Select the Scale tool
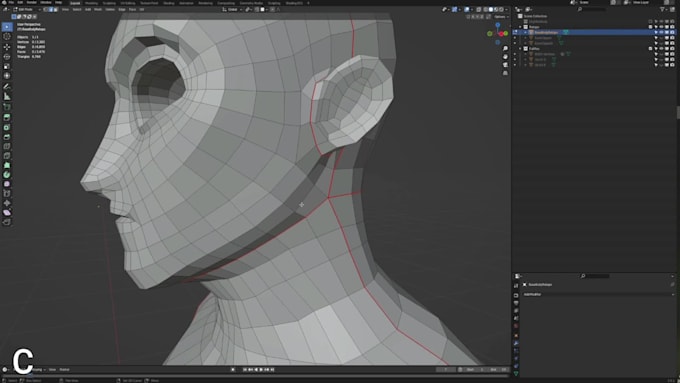This screenshot has height=383, width=680. click(x=7, y=66)
